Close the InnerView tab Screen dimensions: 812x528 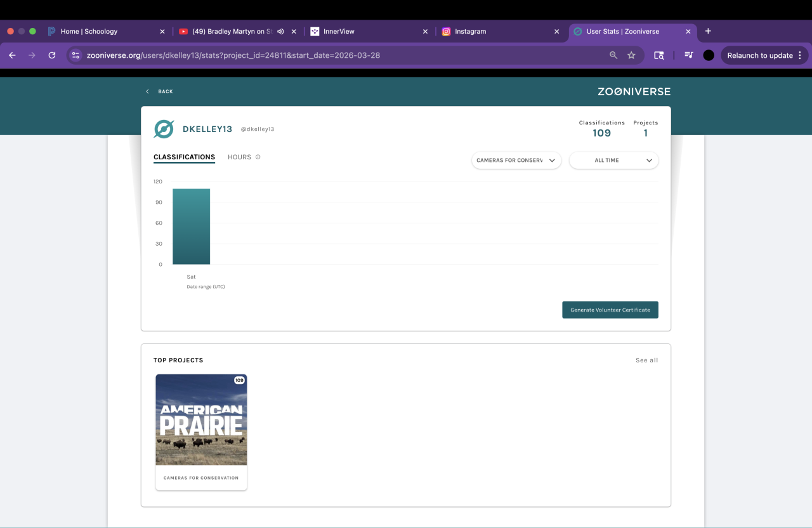click(425, 31)
